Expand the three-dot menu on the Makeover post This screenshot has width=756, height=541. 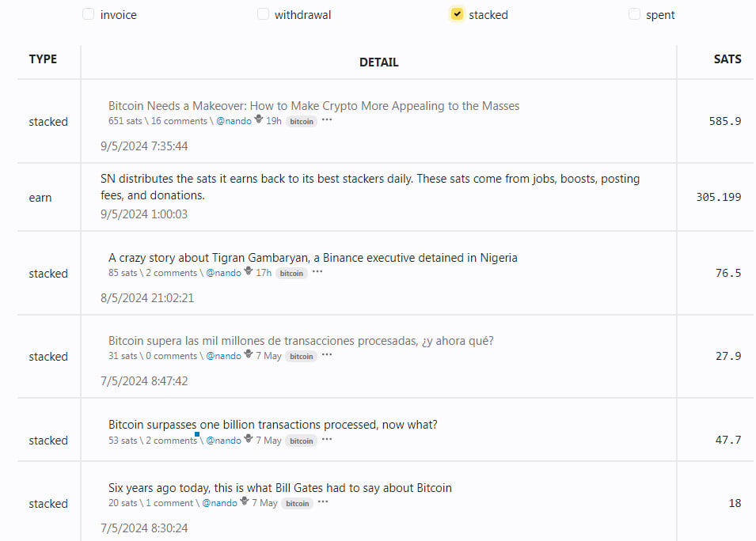327,120
